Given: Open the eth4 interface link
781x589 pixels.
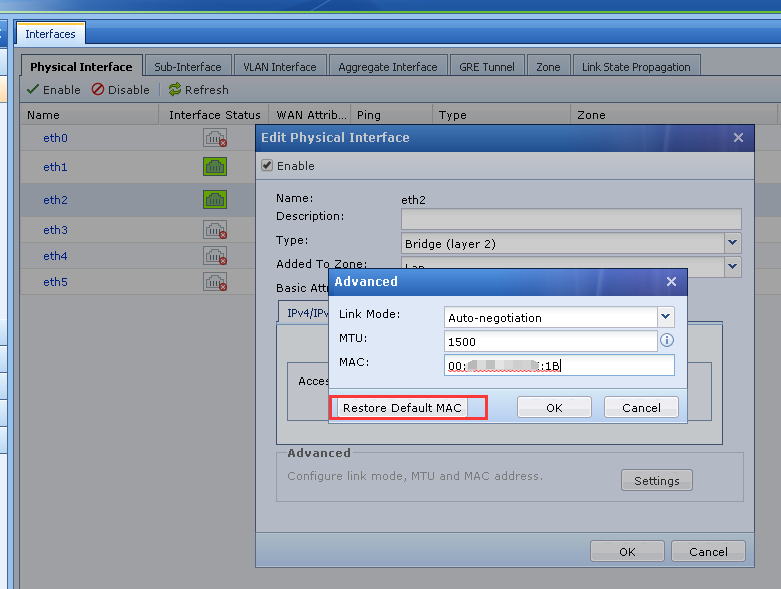Looking at the screenshot, I should [x=55, y=256].
